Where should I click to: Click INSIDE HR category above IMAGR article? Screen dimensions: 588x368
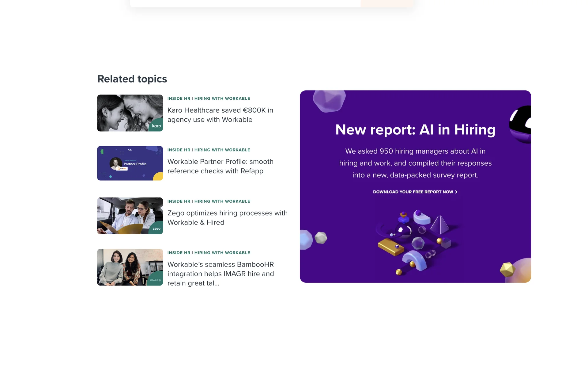tap(179, 253)
